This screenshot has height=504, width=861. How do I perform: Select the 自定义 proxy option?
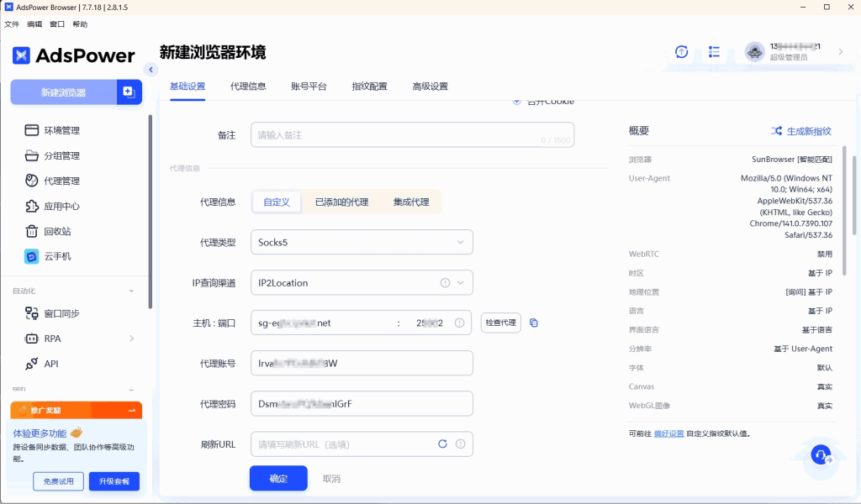click(277, 202)
